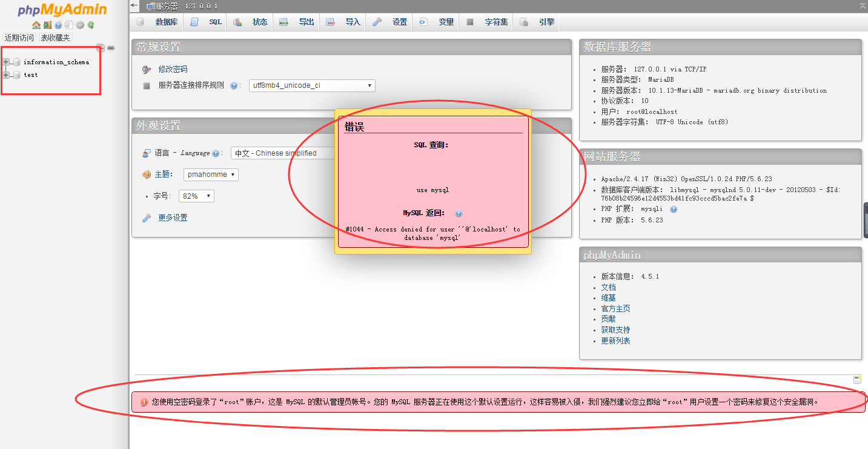The height and width of the screenshot is (449, 868).
Task: Expand the information_schema tree node
Action: click(x=6, y=62)
